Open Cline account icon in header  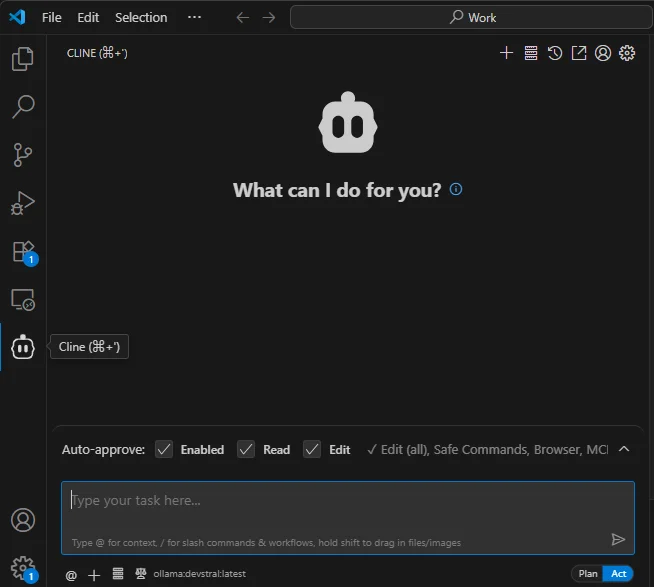pos(603,53)
